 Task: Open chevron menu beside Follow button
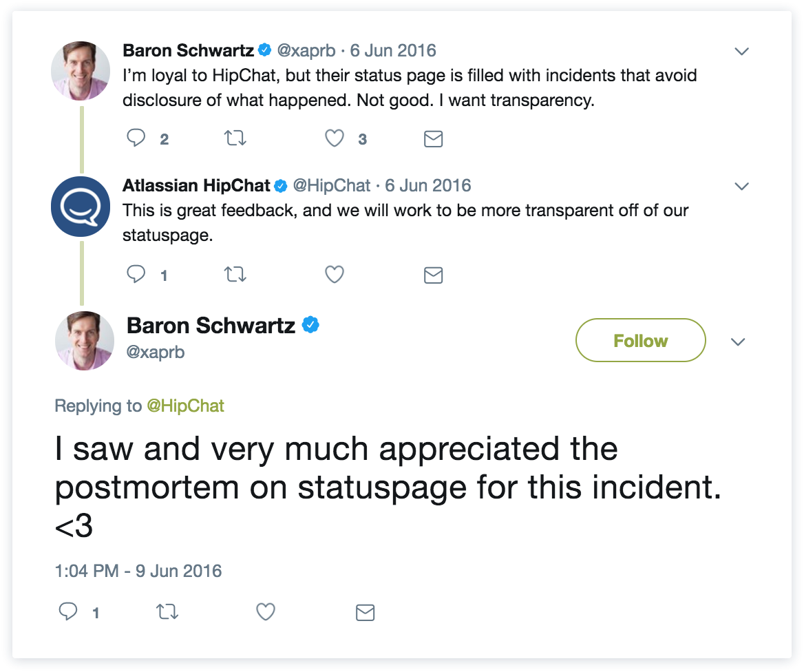(x=738, y=342)
